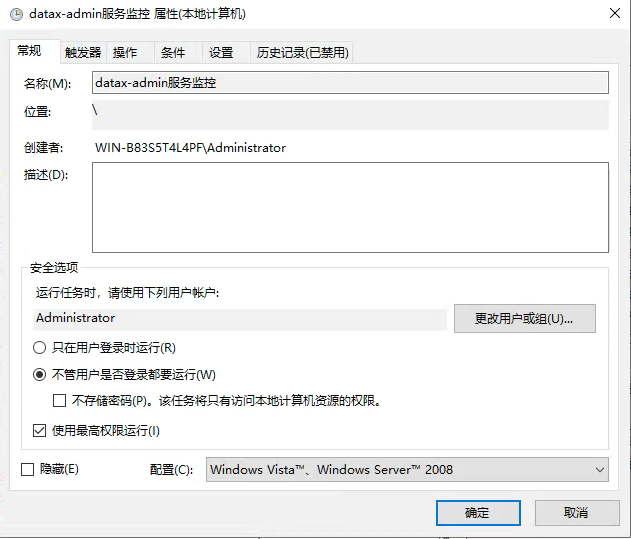Tick the 隐藏(E) checkbox

click(x=27, y=469)
